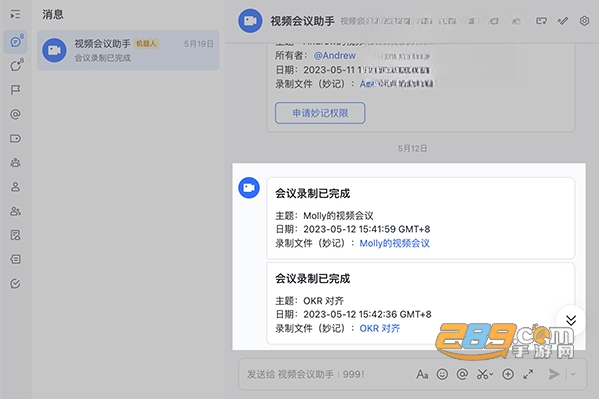This screenshot has width=599, height=399.
Task: Jump to latest messages with double-chevron button
Action: [571, 320]
